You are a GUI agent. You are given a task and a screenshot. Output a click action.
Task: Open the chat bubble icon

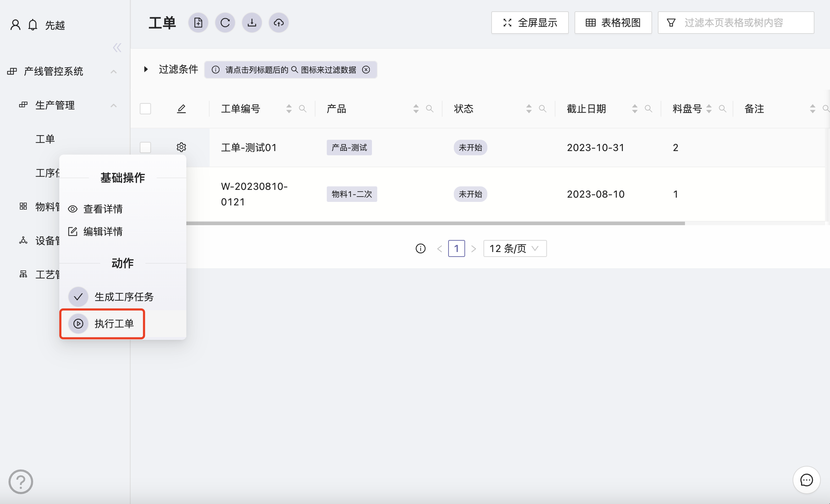tap(806, 480)
